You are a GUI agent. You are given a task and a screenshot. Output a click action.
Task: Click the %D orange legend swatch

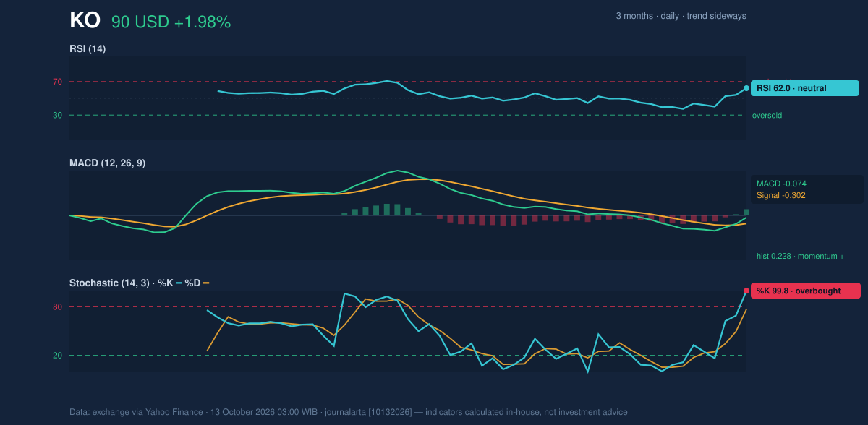click(206, 283)
